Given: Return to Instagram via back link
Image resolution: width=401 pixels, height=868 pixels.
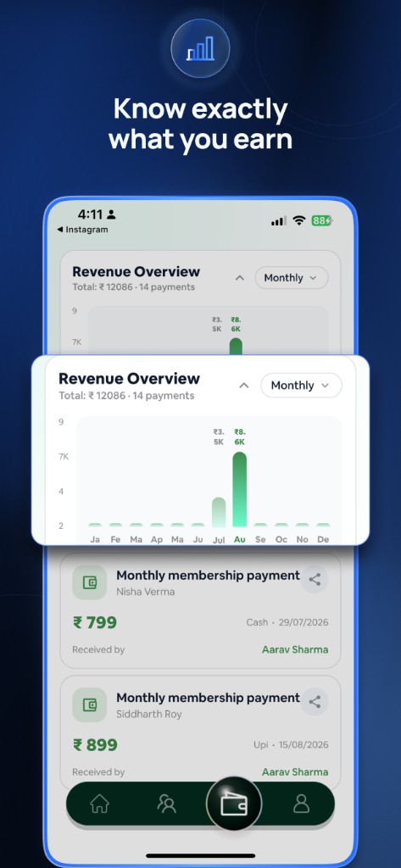Looking at the screenshot, I should pos(82,229).
